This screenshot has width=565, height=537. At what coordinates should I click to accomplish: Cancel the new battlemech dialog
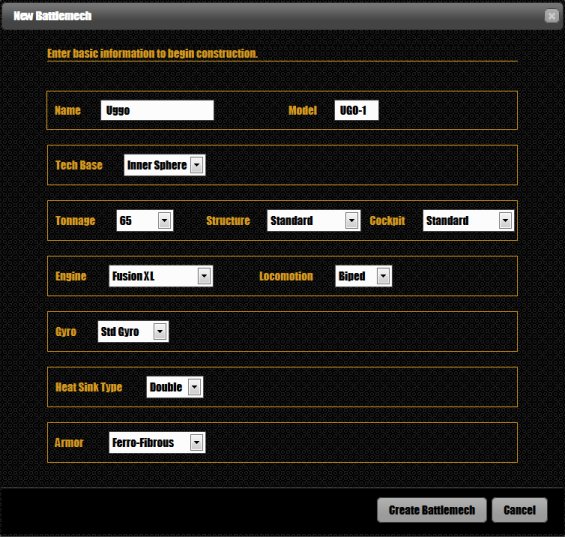click(x=519, y=510)
